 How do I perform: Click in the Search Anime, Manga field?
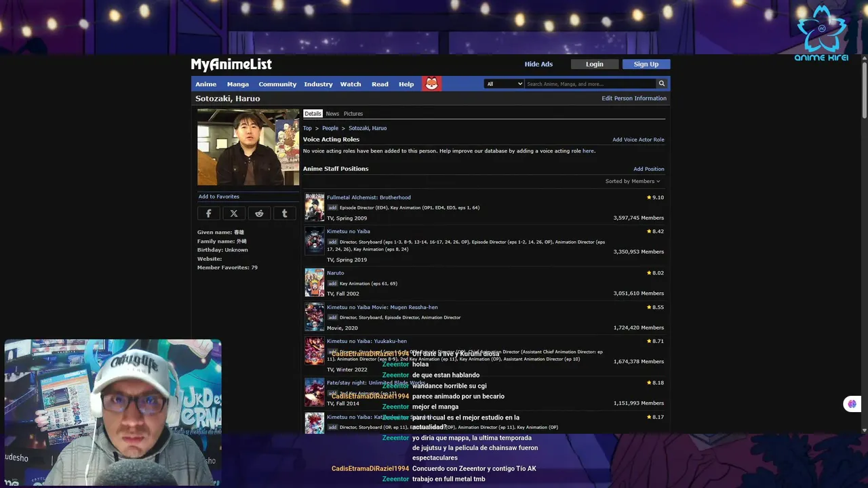590,84
